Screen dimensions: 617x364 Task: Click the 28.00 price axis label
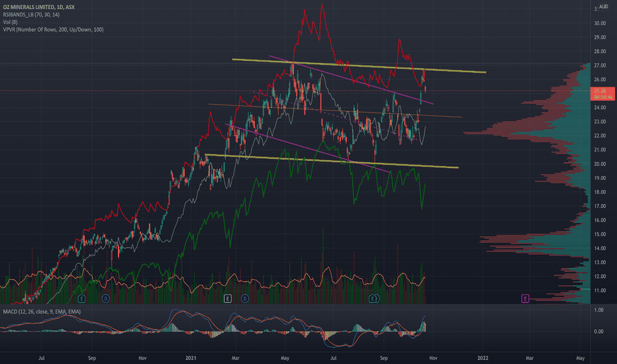pos(600,52)
